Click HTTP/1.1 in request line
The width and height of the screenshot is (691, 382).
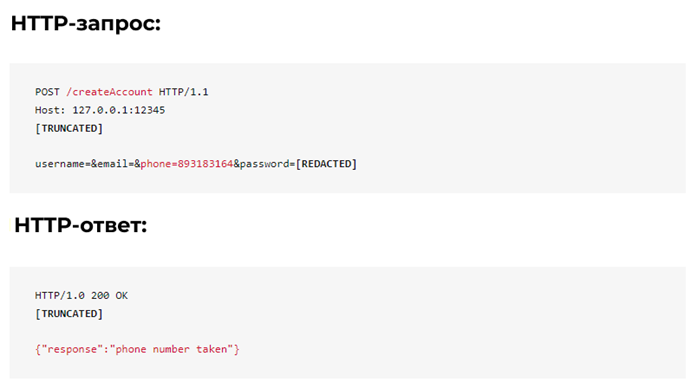184,92
